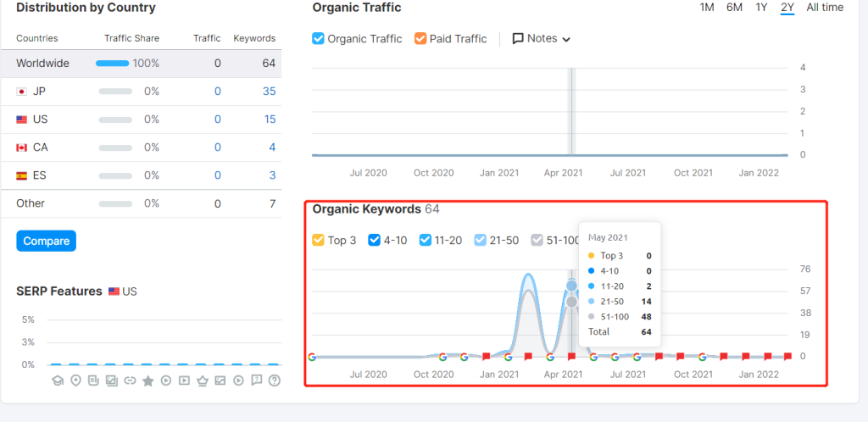Viewport: 868px width, 422px height.
Task: Click the star reviews SERP feature icon
Action: coord(147,380)
